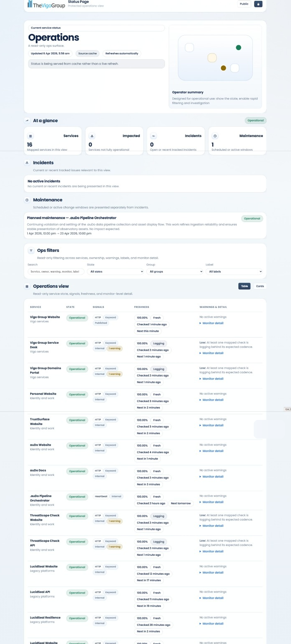Viewport: 291px width, 644px height.
Task: Click the Services card icon
Action: (x=30, y=136)
